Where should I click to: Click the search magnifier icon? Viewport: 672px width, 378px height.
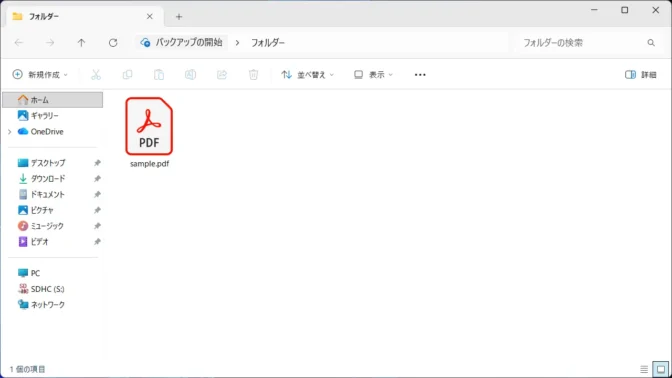(651, 42)
